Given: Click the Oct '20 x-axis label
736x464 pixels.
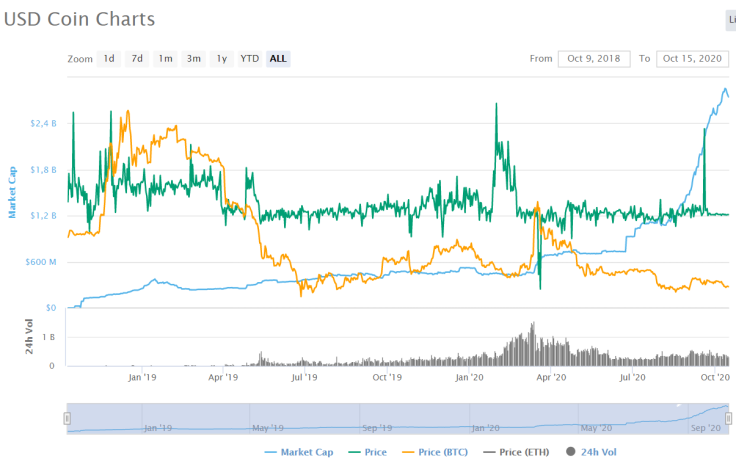Looking at the screenshot, I should [x=715, y=377].
